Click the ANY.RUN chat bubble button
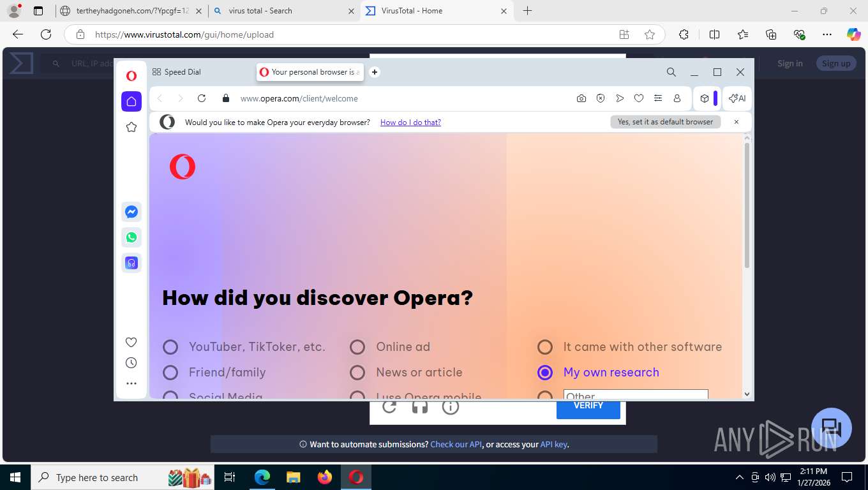Viewport: 868px width, 490px height. click(832, 429)
